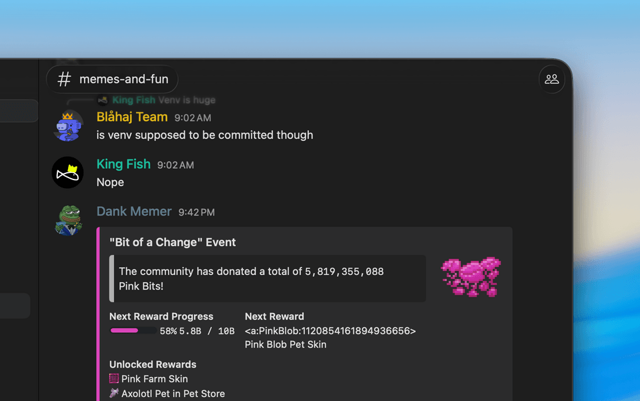640x401 pixels.
Task: Click the pink blob pixel art thumbnail
Action: click(x=471, y=276)
